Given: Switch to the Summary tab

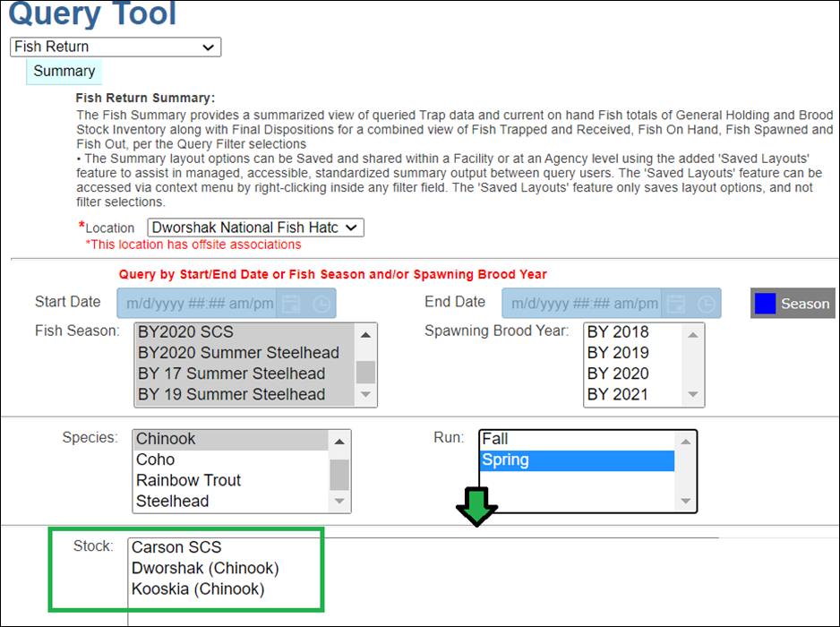Looking at the screenshot, I should [64, 72].
